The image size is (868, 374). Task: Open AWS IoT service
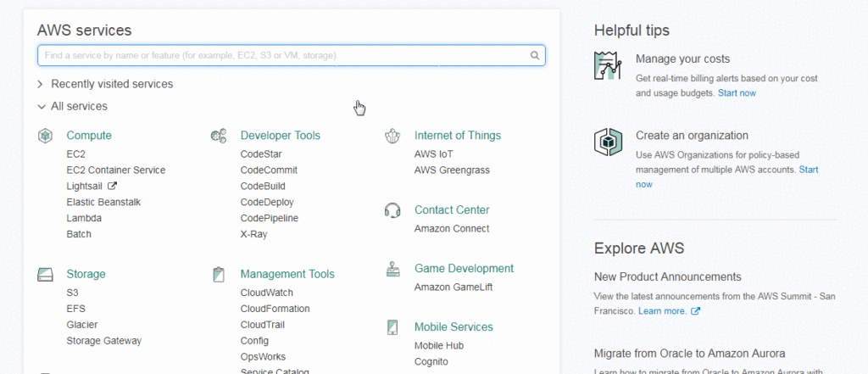(434, 154)
